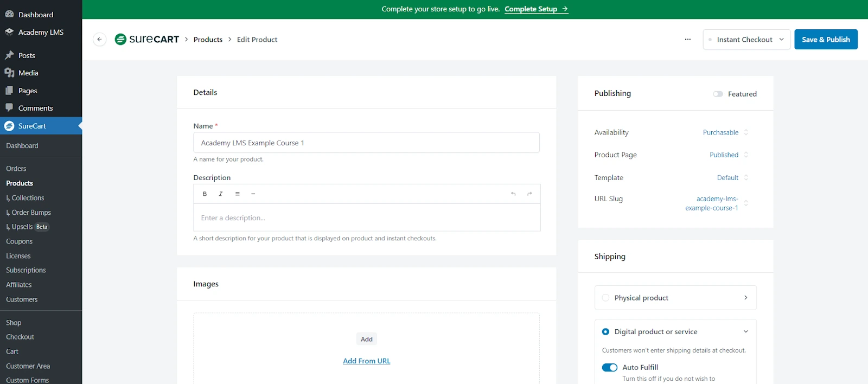Click the SureCart logo

click(147, 39)
